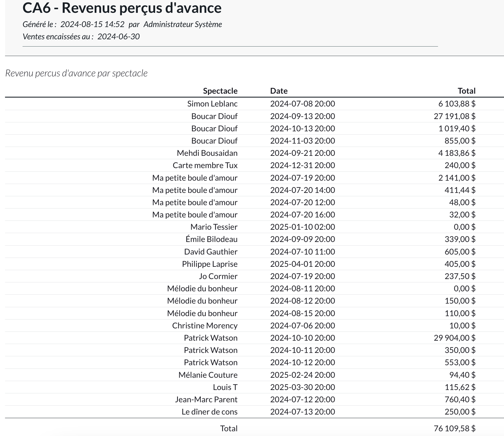Select the date '2025-01-10 02:00'
The image size is (504, 436).
(x=302, y=227)
